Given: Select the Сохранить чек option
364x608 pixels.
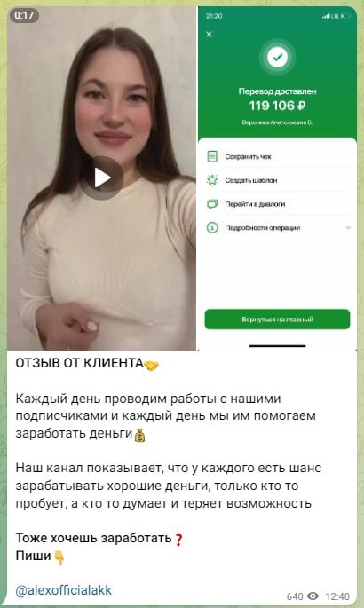Looking at the screenshot, I should pos(277,156).
